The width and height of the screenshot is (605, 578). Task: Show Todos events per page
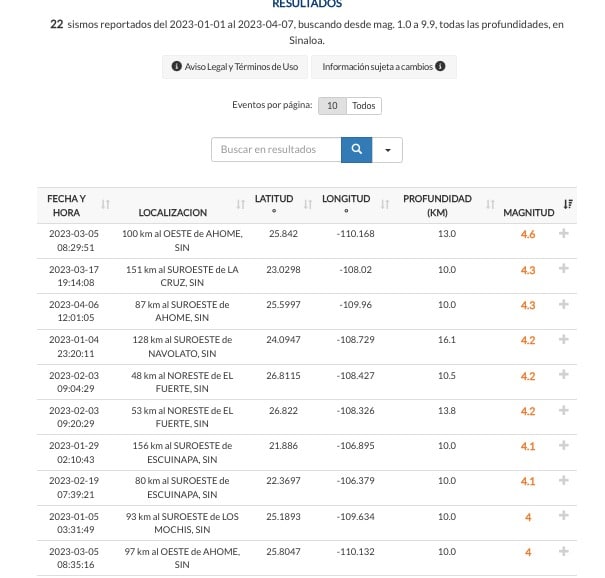[x=364, y=106]
